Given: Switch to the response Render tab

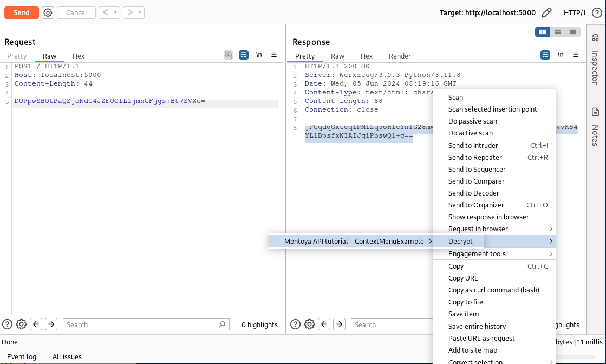Looking at the screenshot, I should coord(400,56).
